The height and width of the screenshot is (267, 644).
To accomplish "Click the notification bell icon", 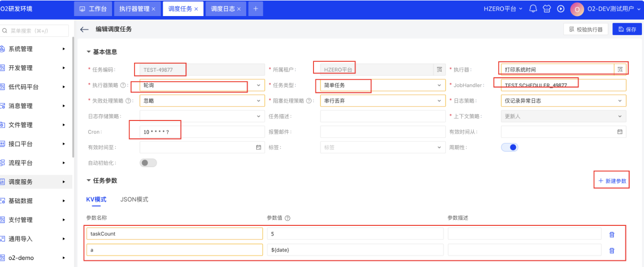I will point(533,9).
